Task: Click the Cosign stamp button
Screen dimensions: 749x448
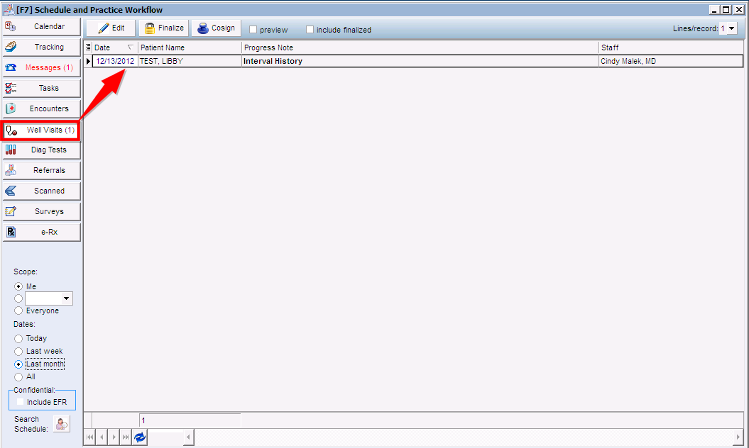Action: point(216,28)
